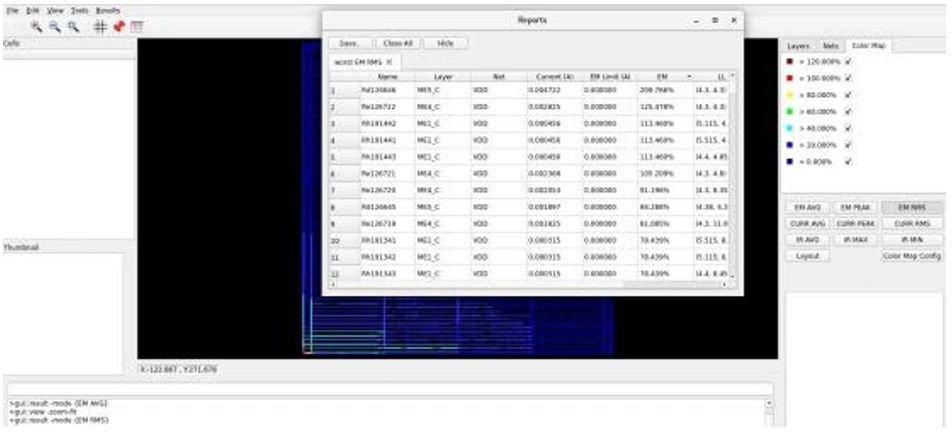Show the IR AVG result mode

point(807,240)
